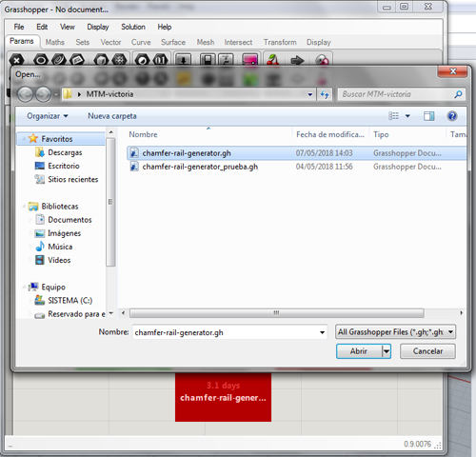Choose the spiral curve hexagon icon in Params
This screenshot has width=476, height=457.
(x=59, y=60)
